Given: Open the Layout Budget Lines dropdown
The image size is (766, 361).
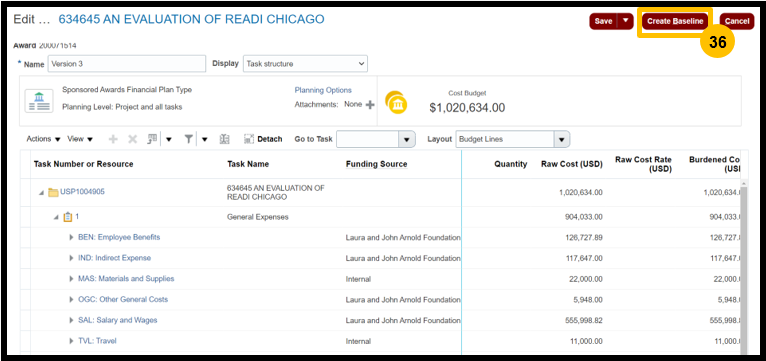Looking at the screenshot, I should (x=512, y=139).
